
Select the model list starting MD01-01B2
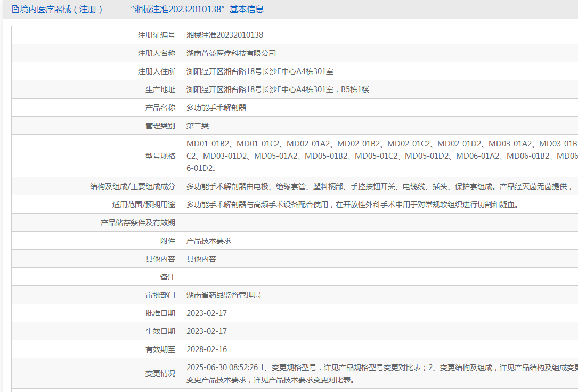click(382, 156)
